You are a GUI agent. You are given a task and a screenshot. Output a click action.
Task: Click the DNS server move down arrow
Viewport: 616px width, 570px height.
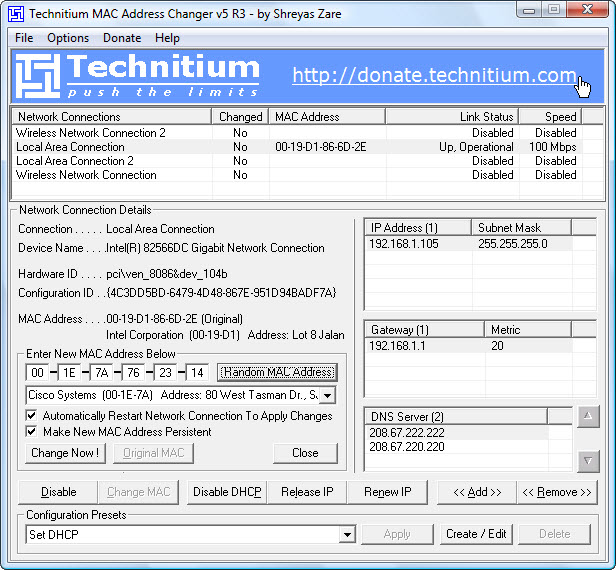[x=589, y=460]
